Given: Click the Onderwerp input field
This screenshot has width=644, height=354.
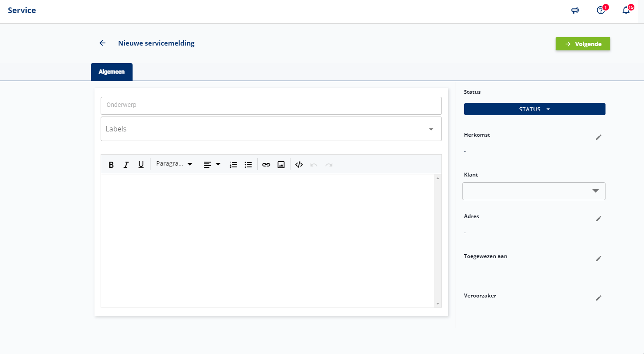Looking at the screenshot, I should [x=271, y=106].
